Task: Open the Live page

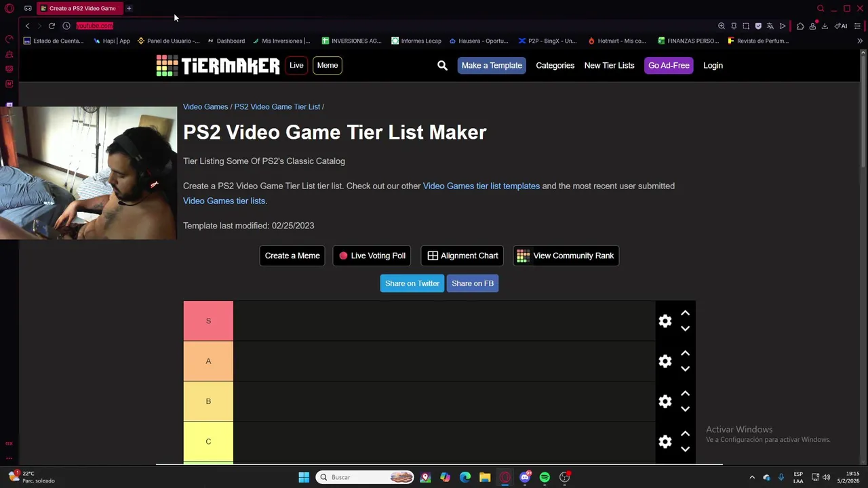Action: [296, 66]
